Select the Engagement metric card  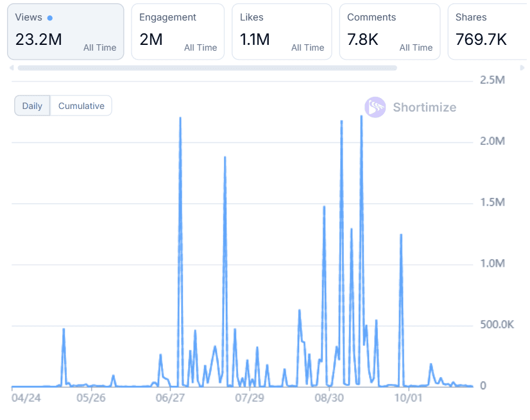(x=178, y=31)
